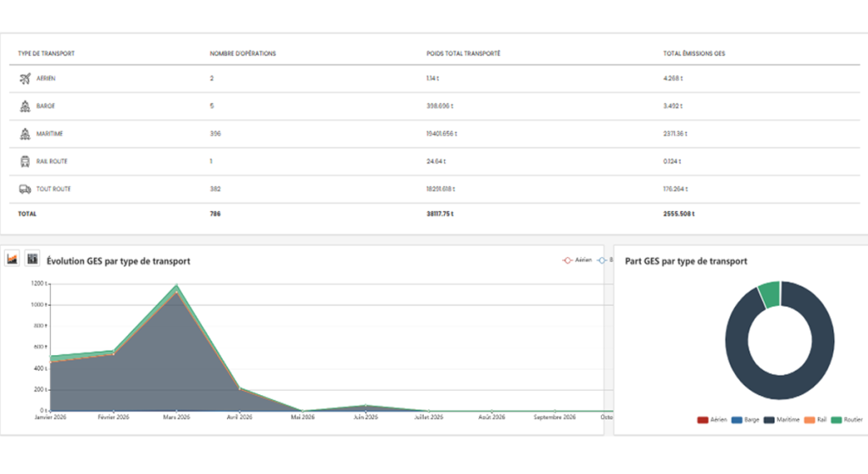Image resolution: width=868 pixels, height=474 pixels.
Task: Sort by Total émissions GES column header
Action: point(694,53)
